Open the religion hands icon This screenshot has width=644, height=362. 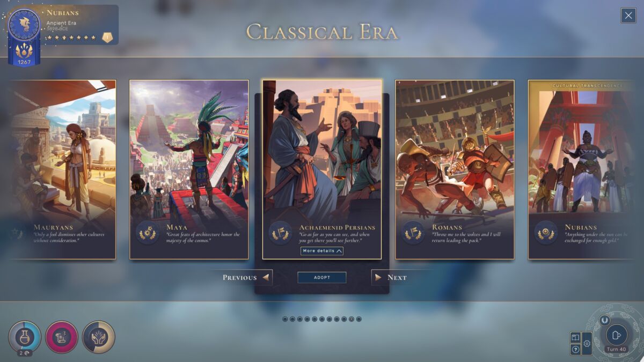(99, 337)
